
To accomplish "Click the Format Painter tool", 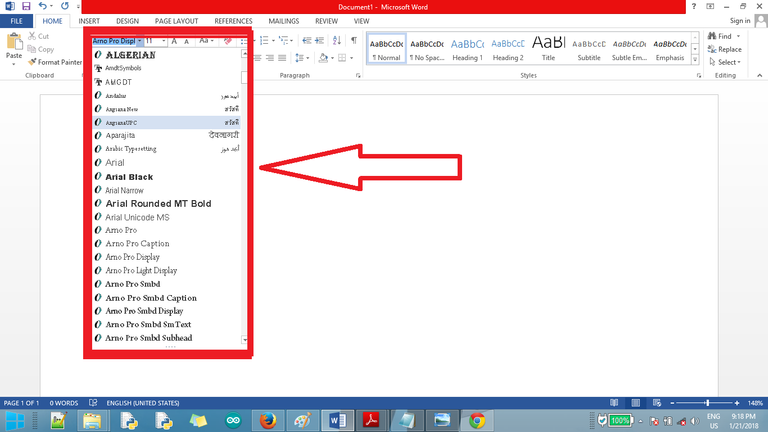I will pyautogui.click(x=58, y=62).
